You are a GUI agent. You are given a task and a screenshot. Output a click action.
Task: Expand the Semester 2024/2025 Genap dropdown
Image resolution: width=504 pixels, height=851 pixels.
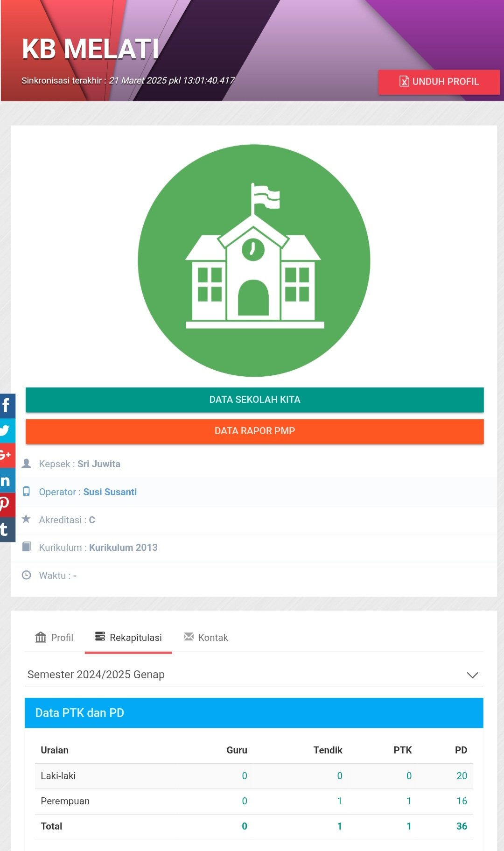254,675
